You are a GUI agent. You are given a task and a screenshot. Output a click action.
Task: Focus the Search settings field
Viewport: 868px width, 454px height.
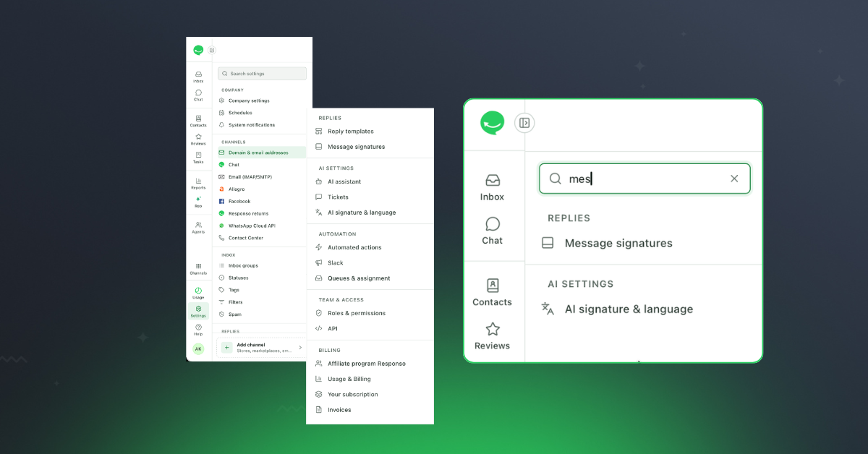pyautogui.click(x=262, y=74)
